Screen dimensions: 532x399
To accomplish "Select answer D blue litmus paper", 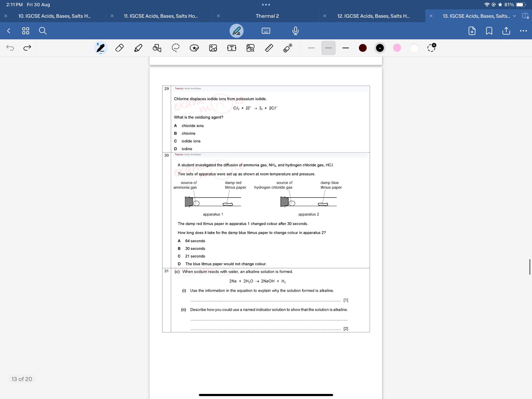I will [180, 264].
